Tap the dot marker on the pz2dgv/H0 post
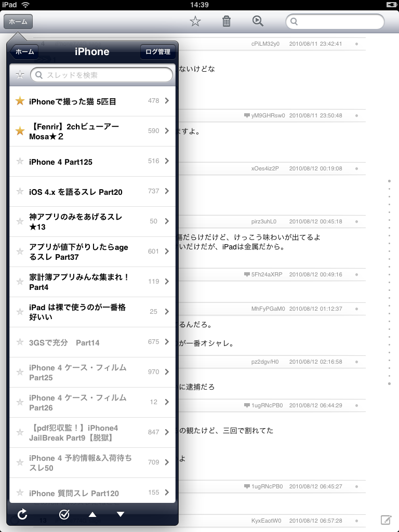The width and height of the screenshot is (399, 532). click(356, 362)
